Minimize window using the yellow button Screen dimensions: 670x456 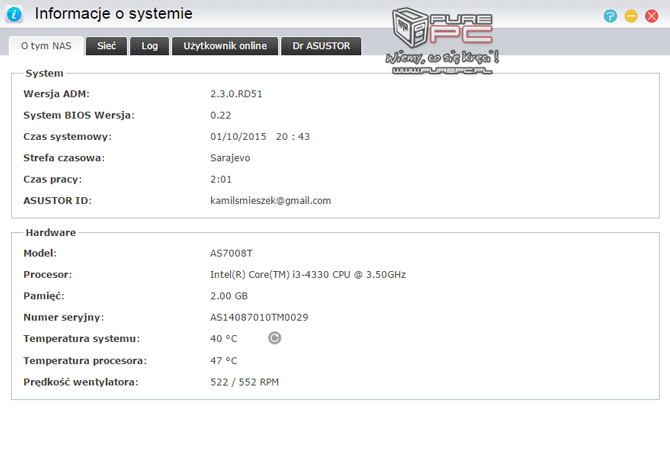tap(631, 16)
